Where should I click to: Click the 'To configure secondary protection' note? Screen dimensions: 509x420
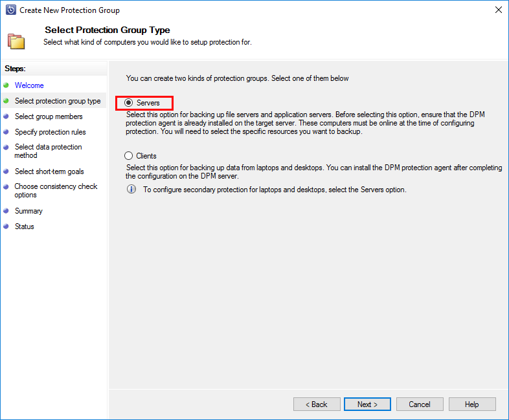coord(275,190)
